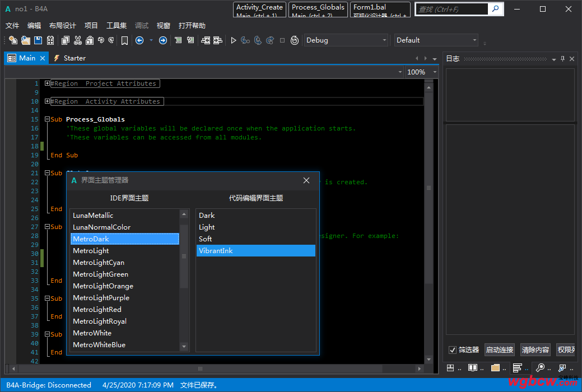Open the Debug build mode dropdown
The height and width of the screenshot is (392, 582).
(346, 40)
